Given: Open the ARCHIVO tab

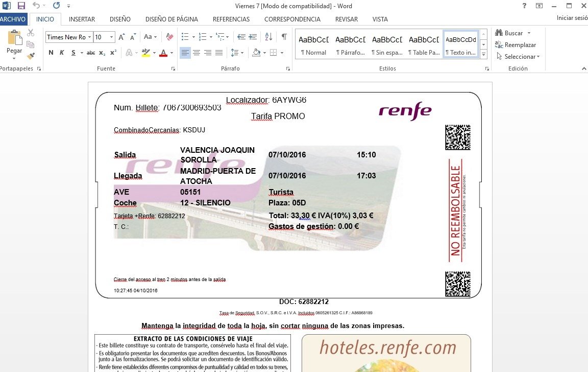Looking at the screenshot, I should (x=13, y=19).
